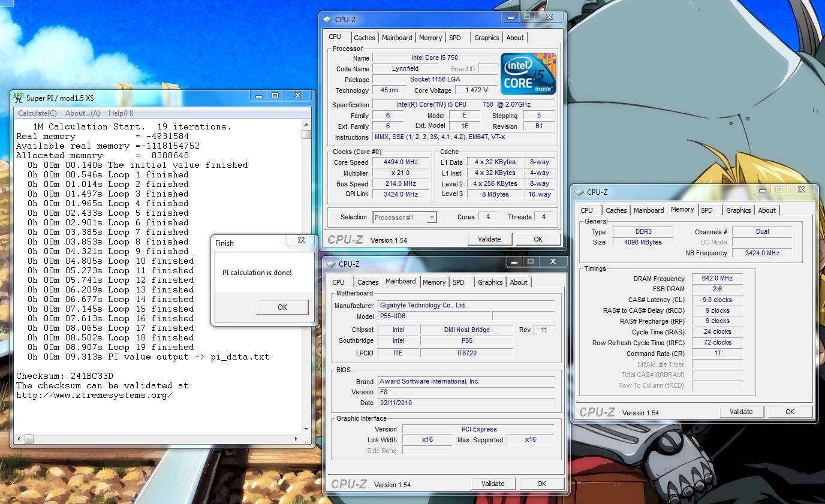825x504 pixels.
Task: Click the CPU-Z title icon of CPU tab window
Action: [327, 19]
